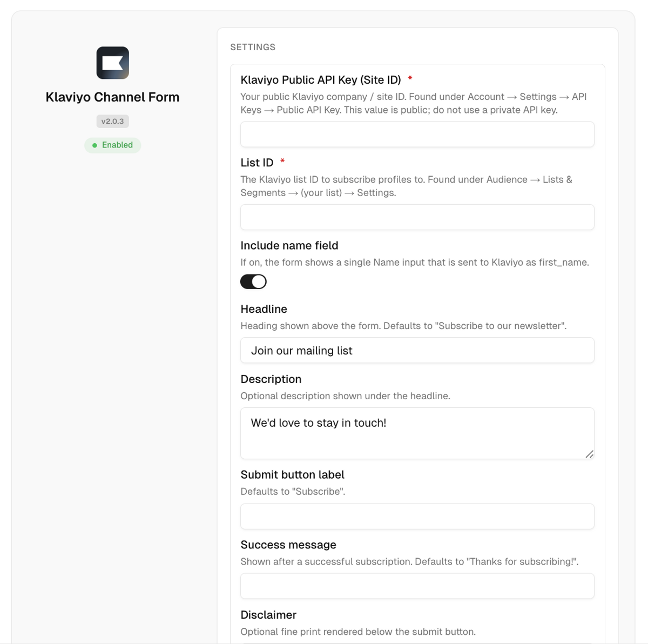Focus the Klaviyo Public API Key input
The width and height of the screenshot is (648, 644).
(417, 134)
